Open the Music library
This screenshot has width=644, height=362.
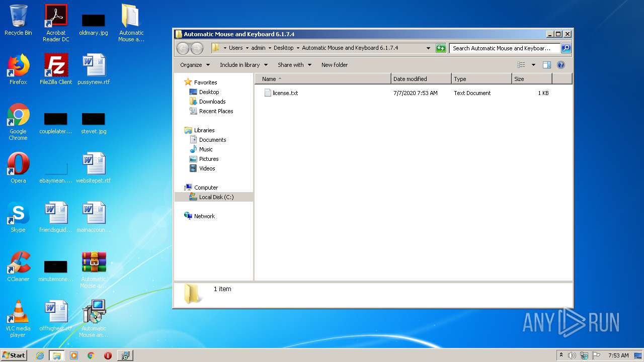tap(206, 149)
